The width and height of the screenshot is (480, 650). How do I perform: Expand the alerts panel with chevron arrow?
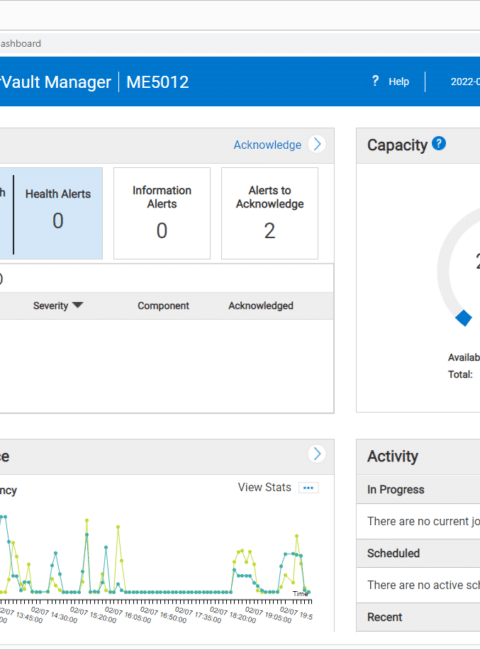coord(317,144)
